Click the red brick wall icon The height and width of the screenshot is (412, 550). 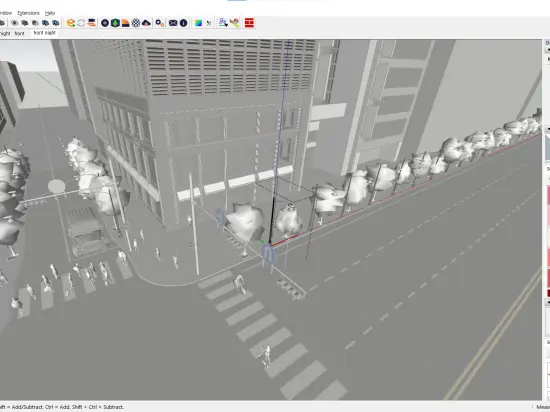pyautogui.click(x=249, y=23)
